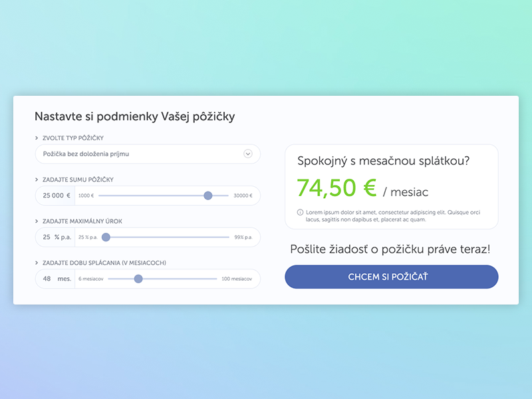Click the CHCEM SI POŽIČAŤ button
Screen dimensions: 532x399
click(x=392, y=277)
